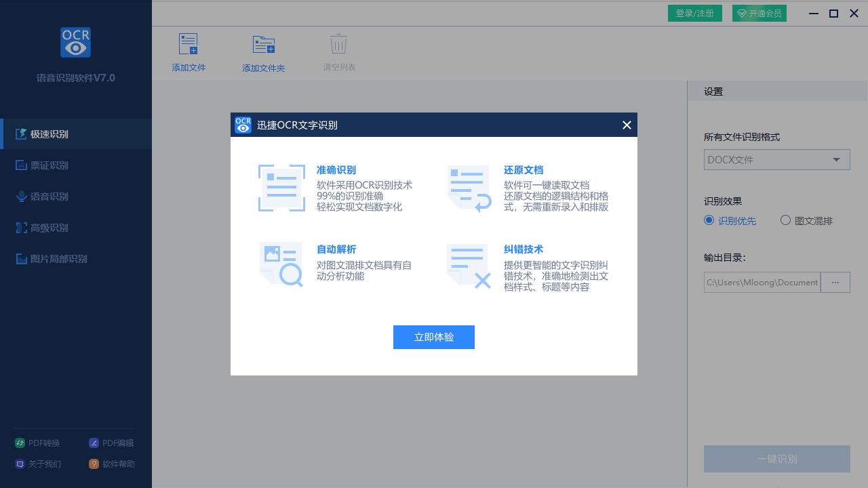Click the 自动解析 magnifier icon
The width and height of the screenshot is (868, 488).
[281, 264]
